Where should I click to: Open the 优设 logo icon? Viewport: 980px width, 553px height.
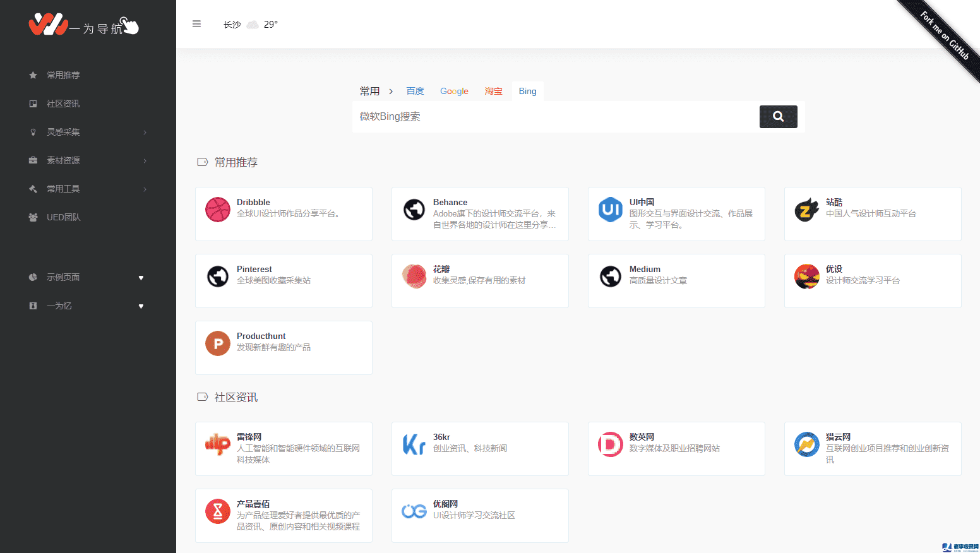pyautogui.click(x=806, y=276)
